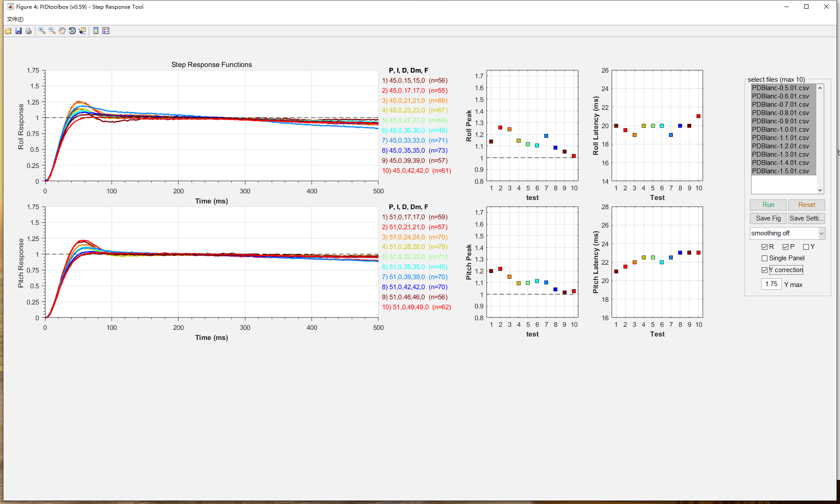Click the Roll Latency marker for test 10

click(698, 116)
